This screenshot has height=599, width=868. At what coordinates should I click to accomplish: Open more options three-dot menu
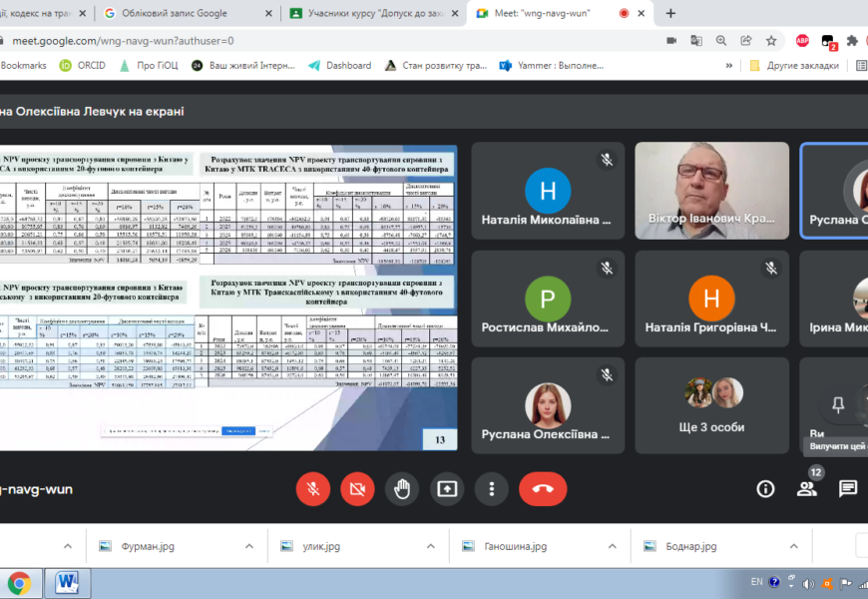point(492,488)
